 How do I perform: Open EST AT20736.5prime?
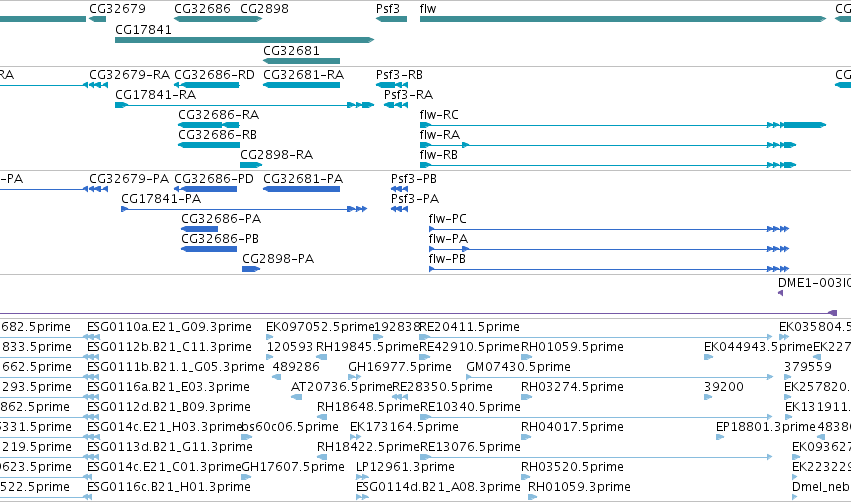coord(341,387)
